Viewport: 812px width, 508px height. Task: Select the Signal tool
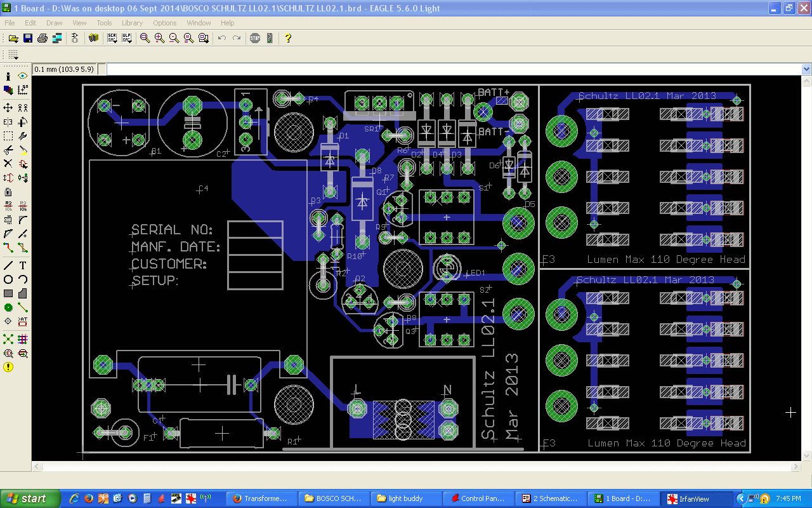[23, 307]
